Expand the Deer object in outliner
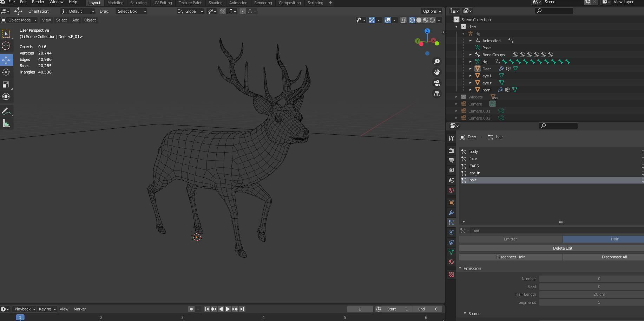This screenshot has width=644, height=321. pyautogui.click(x=471, y=69)
